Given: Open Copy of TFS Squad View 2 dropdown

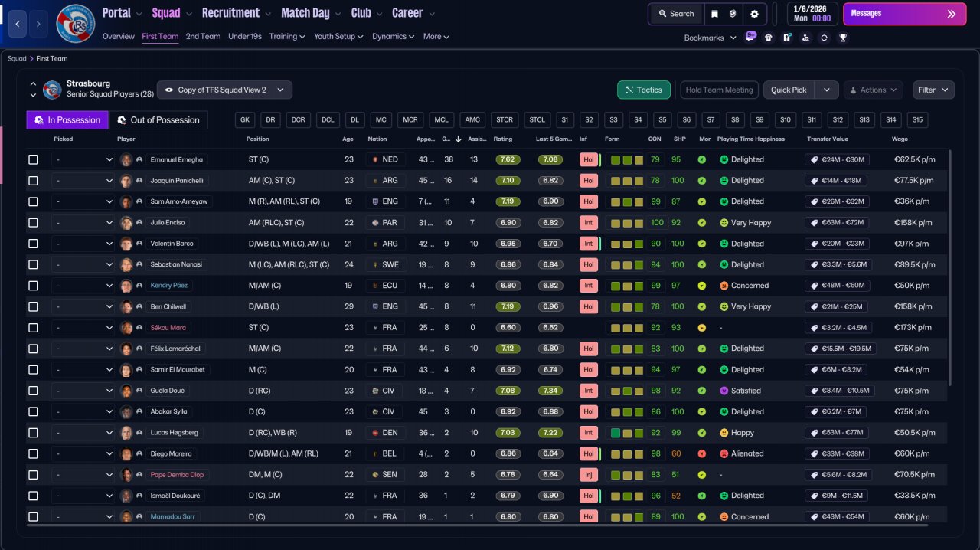Looking at the screenshot, I should point(224,90).
